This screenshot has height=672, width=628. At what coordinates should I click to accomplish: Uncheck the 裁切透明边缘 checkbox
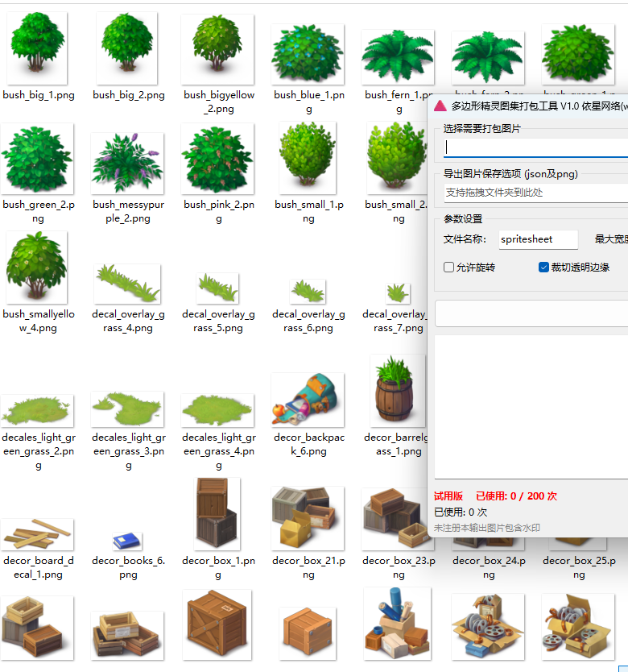tap(543, 267)
